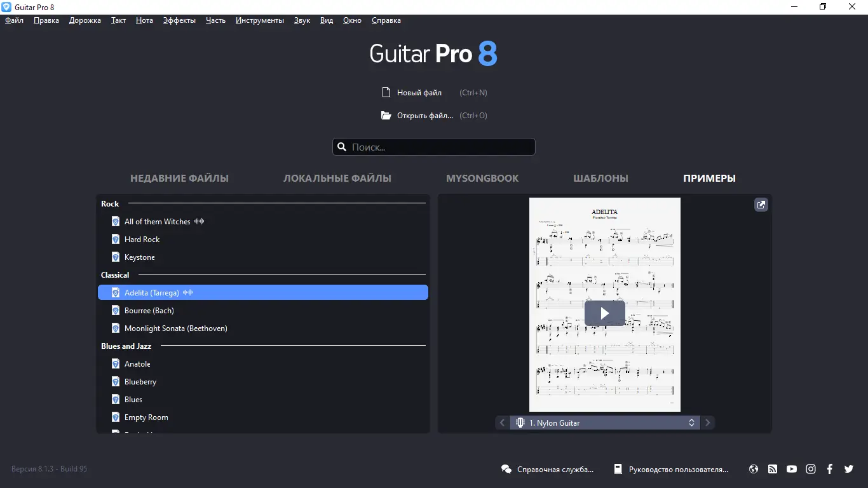
Task: Select the ПРИМЕРЫ tab
Action: 709,179
